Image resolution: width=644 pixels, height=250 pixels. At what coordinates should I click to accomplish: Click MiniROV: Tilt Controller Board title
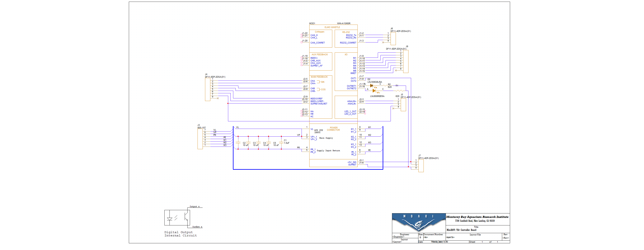pos(462,230)
